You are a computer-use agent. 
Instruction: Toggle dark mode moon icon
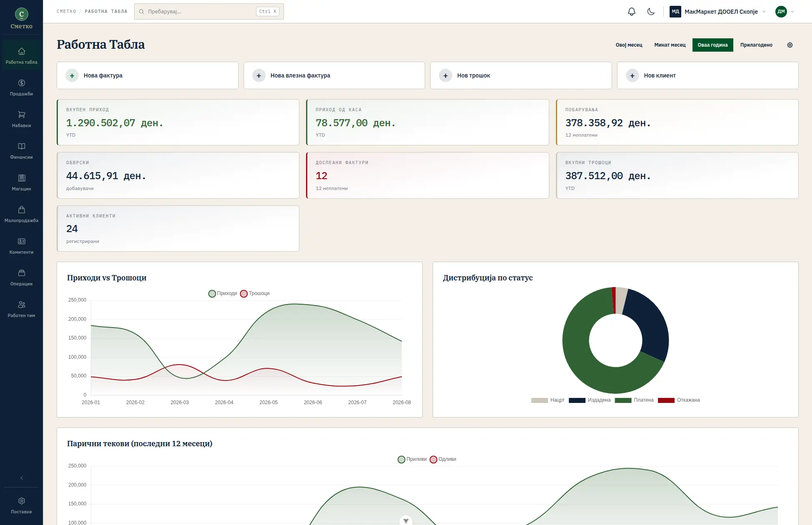651,12
